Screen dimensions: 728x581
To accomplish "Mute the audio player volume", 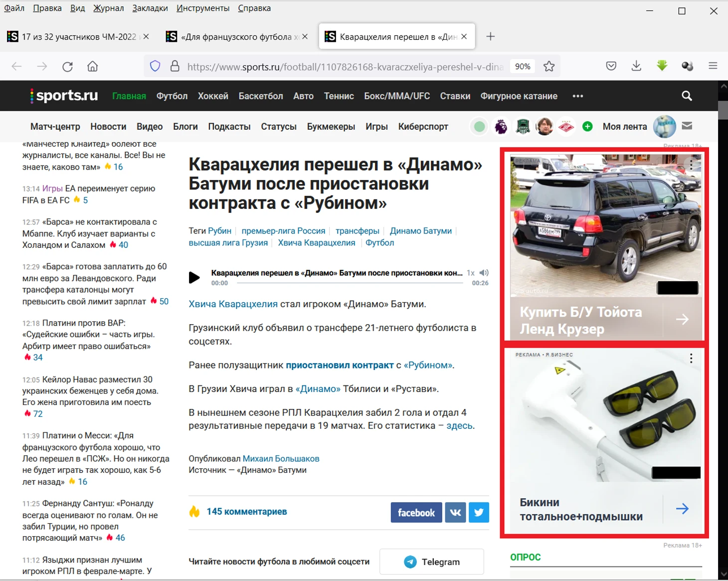I will pos(484,273).
